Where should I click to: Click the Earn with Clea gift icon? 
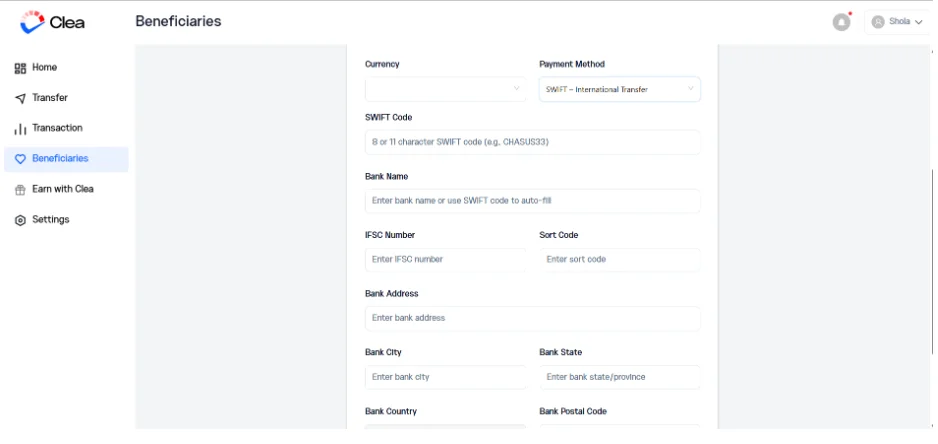point(20,190)
